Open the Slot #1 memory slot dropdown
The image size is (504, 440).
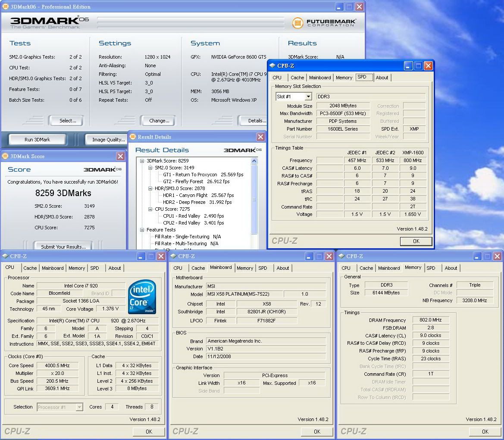[308, 97]
